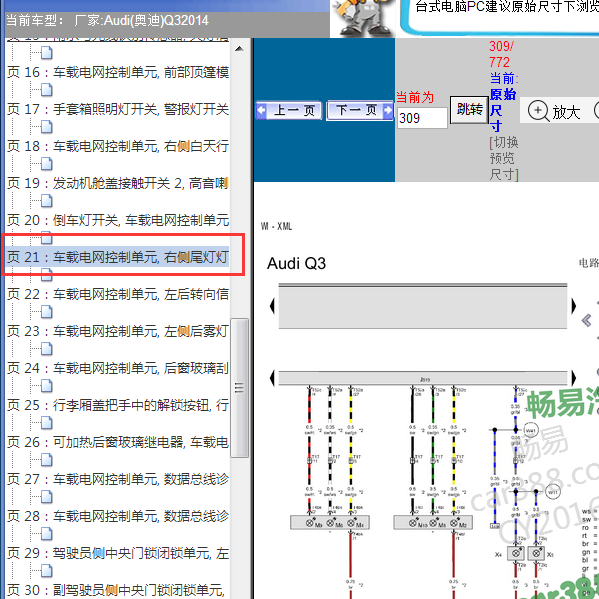The width and height of the screenshot is (599, 599).
Task: Click the document icon under page 26
Action: tap(47, 460)
